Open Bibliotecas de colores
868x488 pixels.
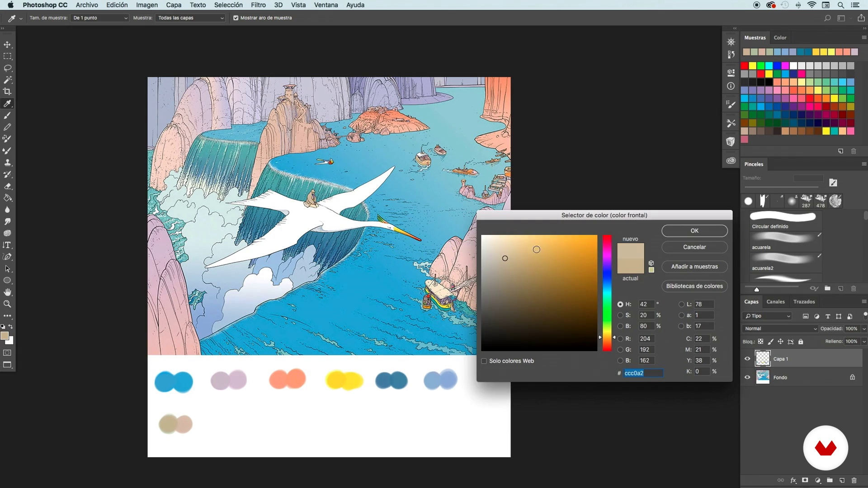pos(694,286)
